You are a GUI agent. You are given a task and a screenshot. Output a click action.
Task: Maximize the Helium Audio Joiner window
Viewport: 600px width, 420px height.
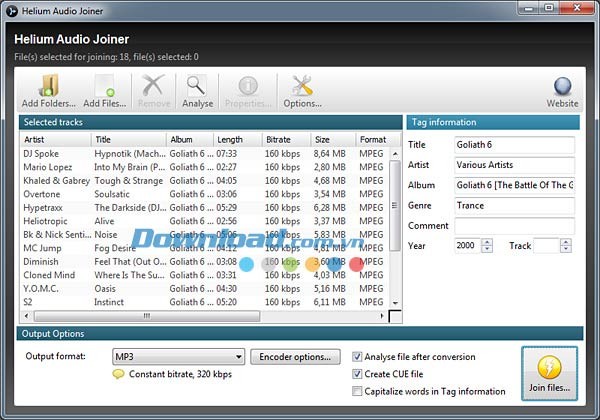tap(549, 8)
